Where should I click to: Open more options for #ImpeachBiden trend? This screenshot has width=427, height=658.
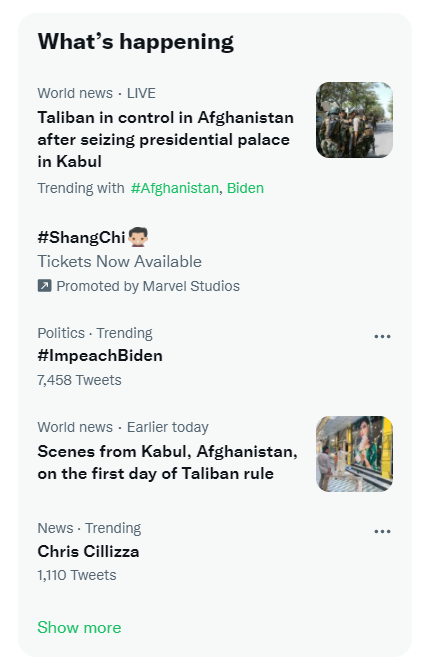(382, 336)
